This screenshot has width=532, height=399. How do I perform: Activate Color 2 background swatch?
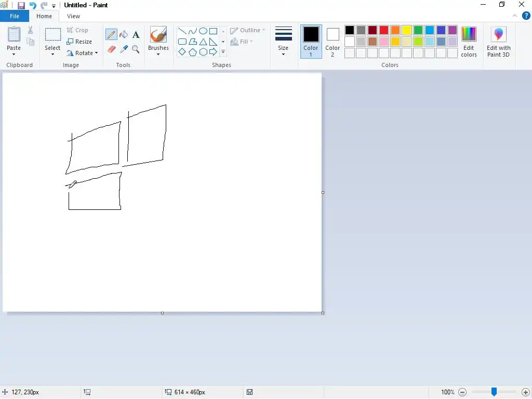point(332,42)
